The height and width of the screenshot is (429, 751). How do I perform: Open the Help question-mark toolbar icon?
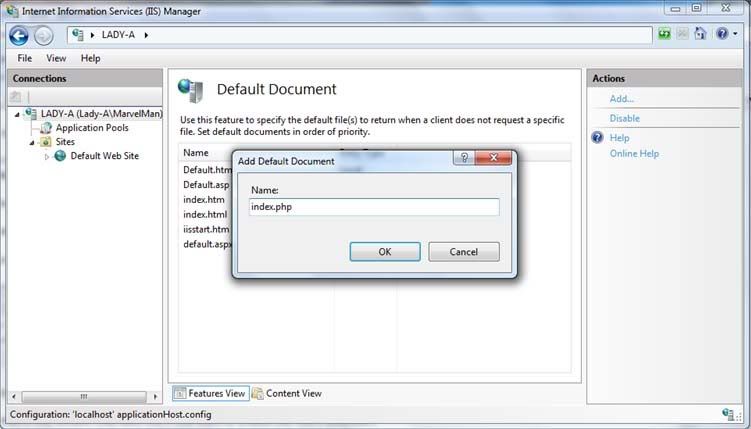[722, 34]
